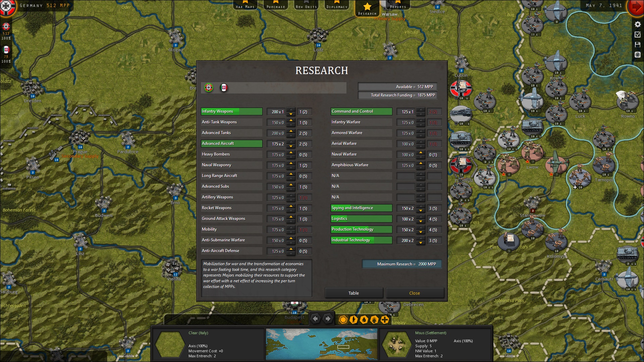Click the Industrial Technology progress bar

point(361,240)
